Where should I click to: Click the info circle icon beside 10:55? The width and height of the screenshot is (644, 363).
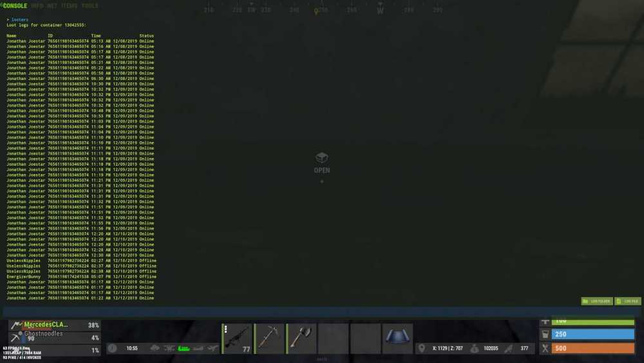point(113,348)
